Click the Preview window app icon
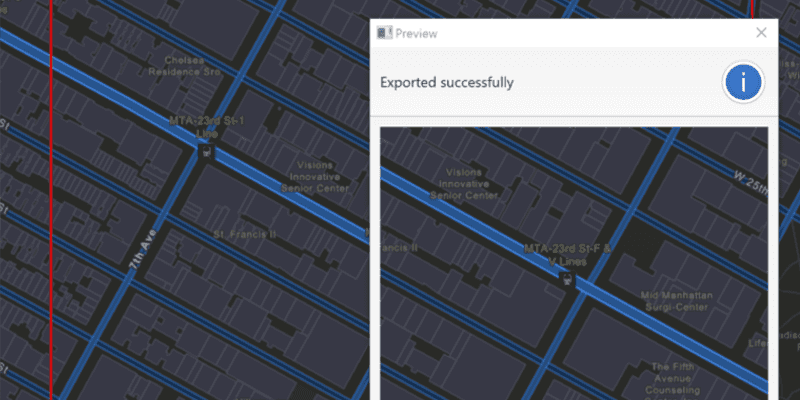800x400 pixels. [x=384, y=33]
